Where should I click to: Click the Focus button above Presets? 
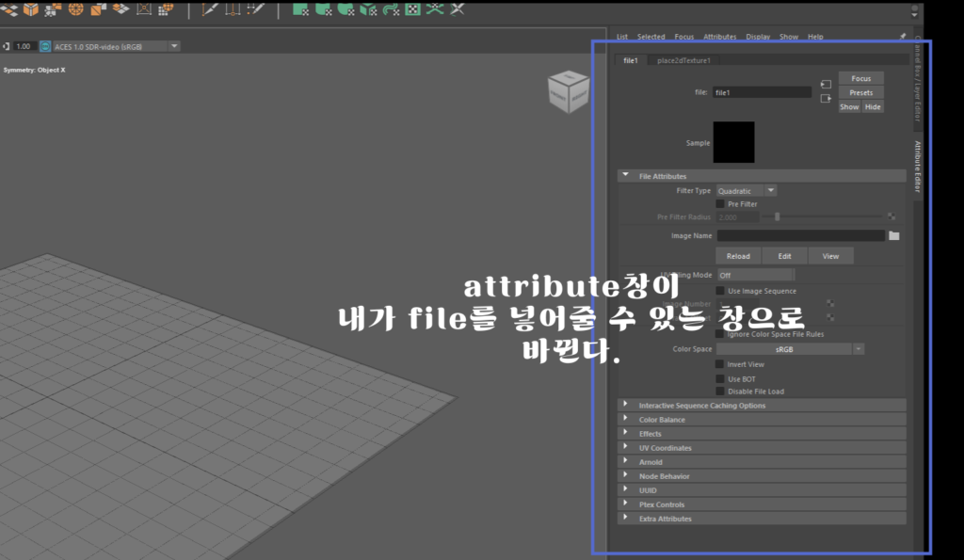(x=860, y=79)
